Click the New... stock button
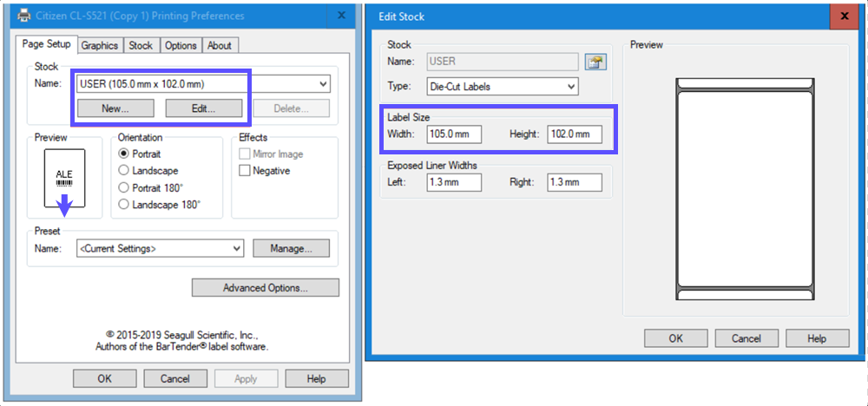Viewport: 868px width, 406px height. [115, 108]
